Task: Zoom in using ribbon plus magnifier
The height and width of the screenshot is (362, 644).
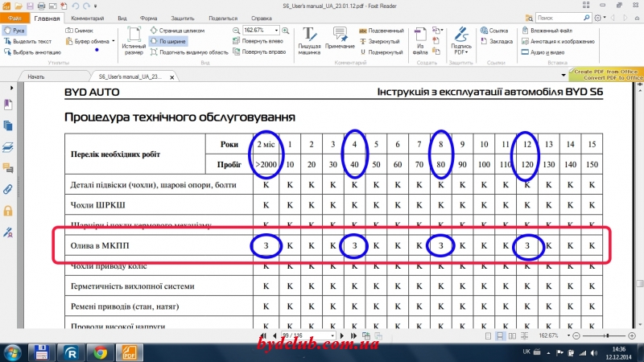Action: click(286, 31)
